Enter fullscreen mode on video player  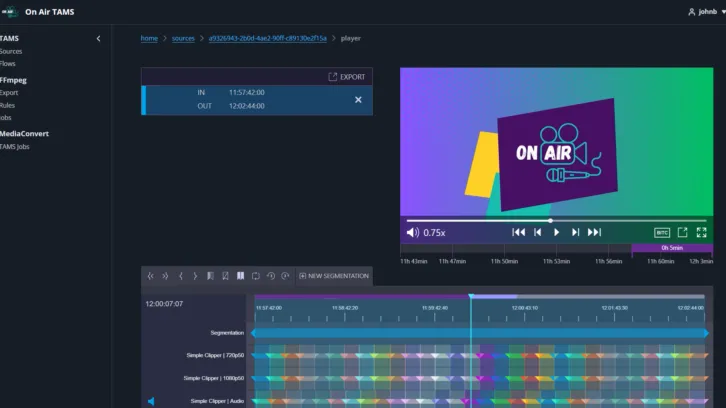click(x=702, y=232)
